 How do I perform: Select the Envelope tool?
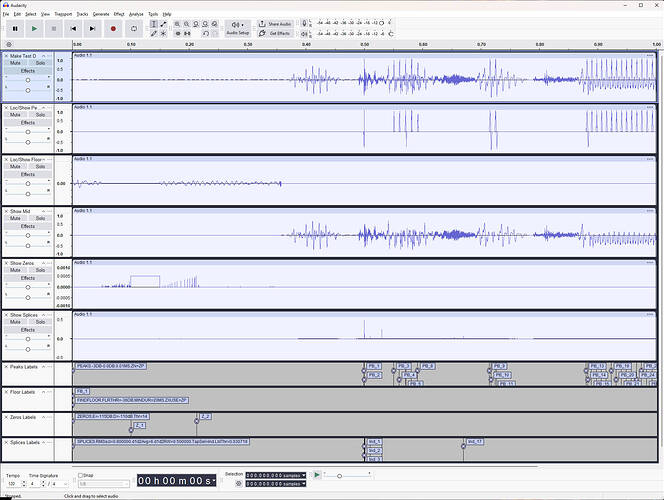(163, 24)
